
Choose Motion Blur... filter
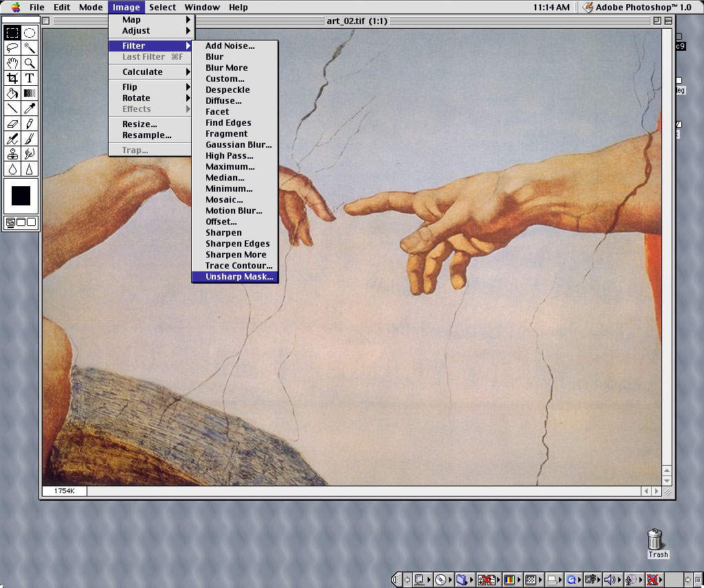point(235,211)
